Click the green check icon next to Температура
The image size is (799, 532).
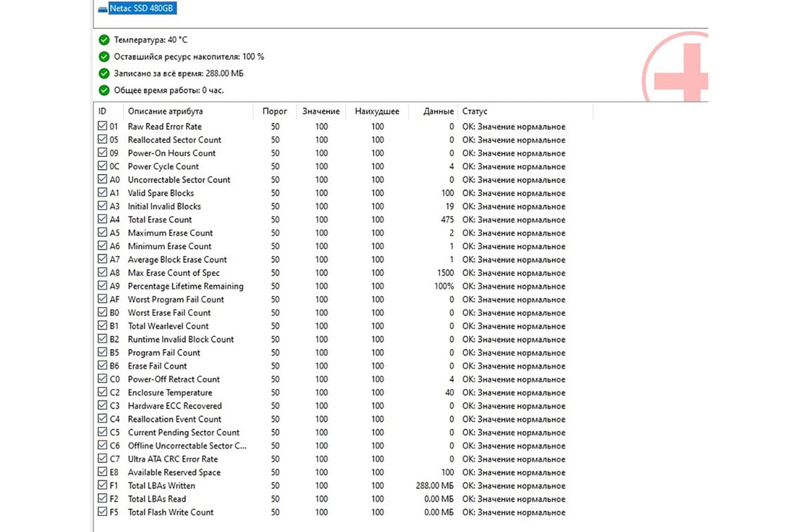click(x=104, y=40)
